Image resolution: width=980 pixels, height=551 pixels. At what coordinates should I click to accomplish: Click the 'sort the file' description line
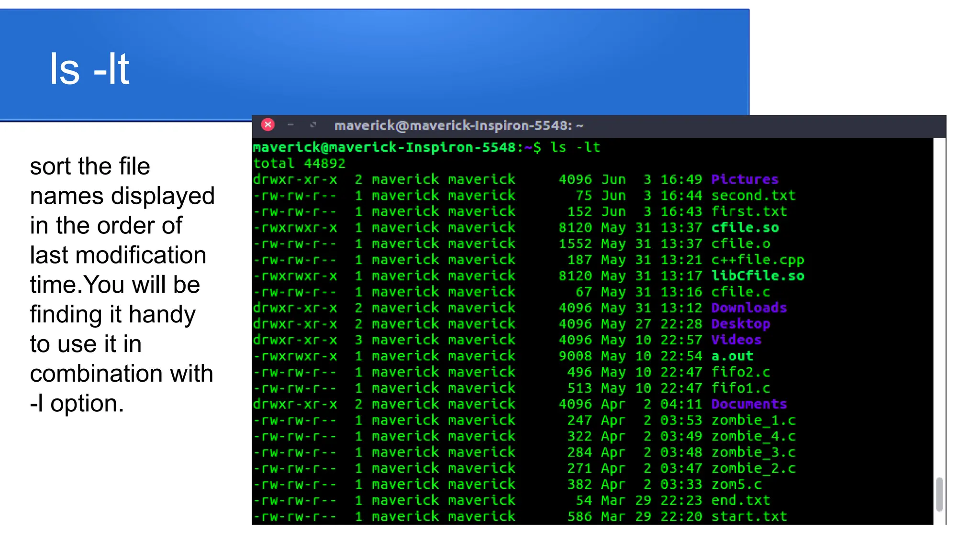coord(90,166)
